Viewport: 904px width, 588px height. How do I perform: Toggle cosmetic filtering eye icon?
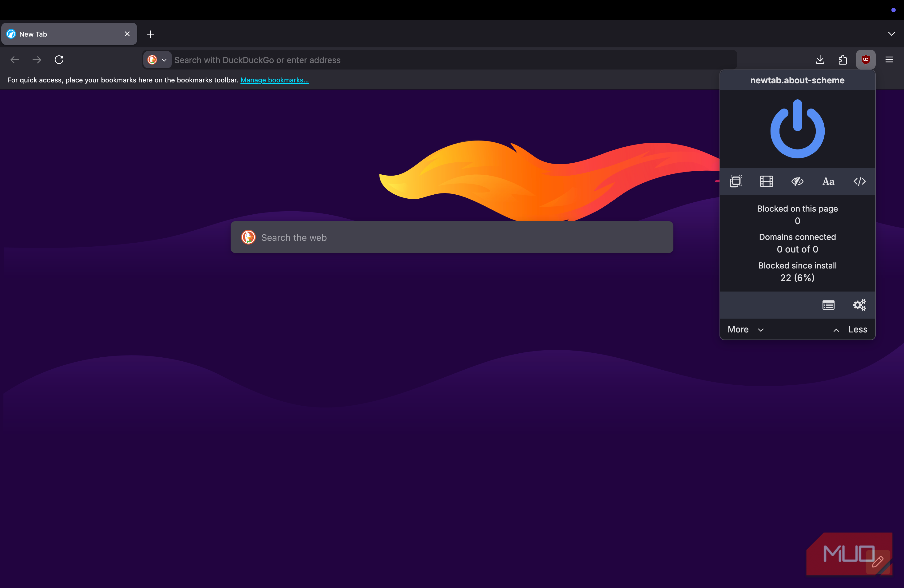tap(797, 181)
